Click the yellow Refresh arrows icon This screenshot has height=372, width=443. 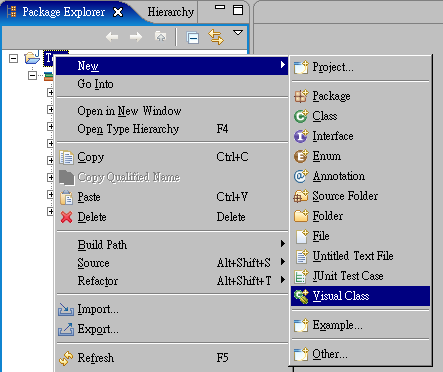(x=66, y=358)
